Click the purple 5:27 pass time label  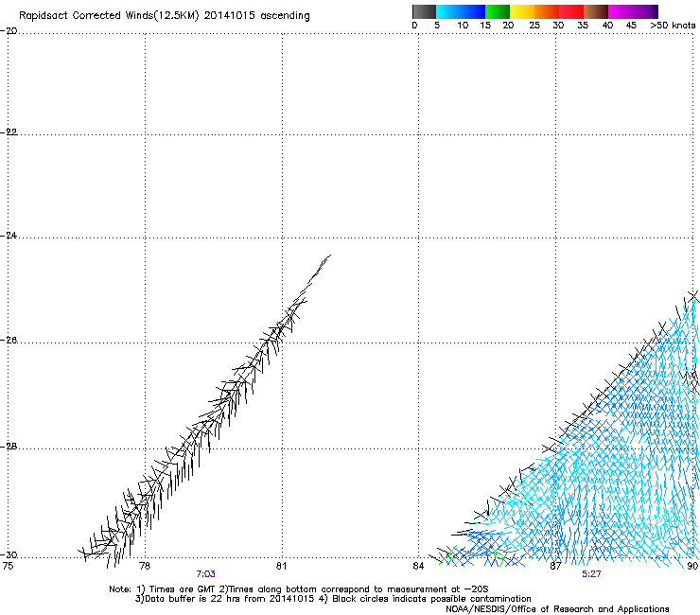(x=591, y=574)
